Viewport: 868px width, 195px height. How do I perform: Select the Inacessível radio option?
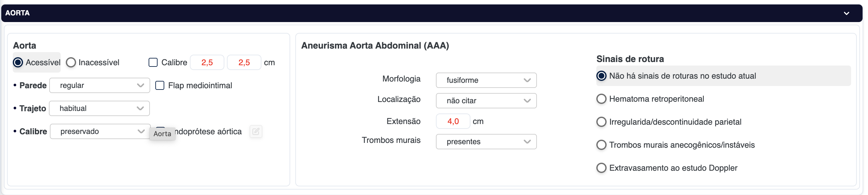71,63
